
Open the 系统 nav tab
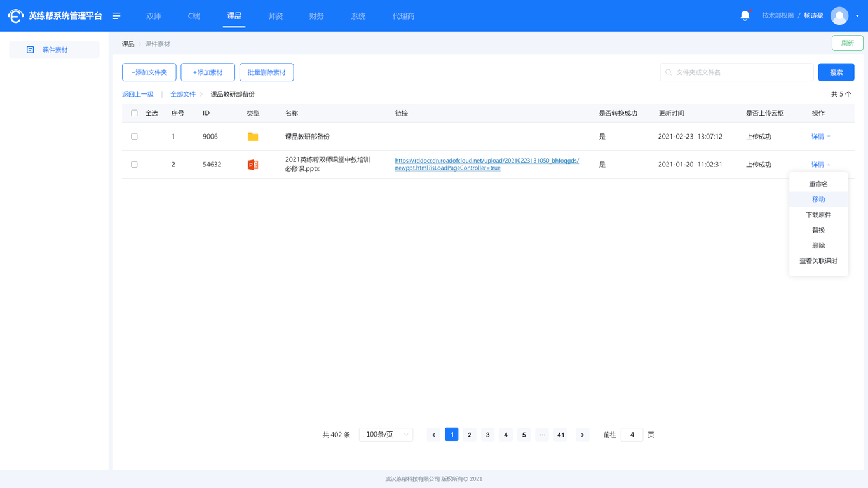pos(358,16)
